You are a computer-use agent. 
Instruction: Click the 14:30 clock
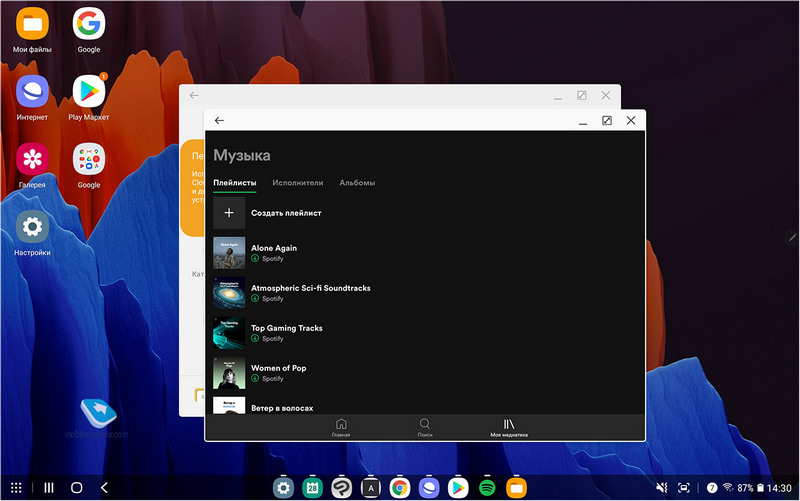779,488
